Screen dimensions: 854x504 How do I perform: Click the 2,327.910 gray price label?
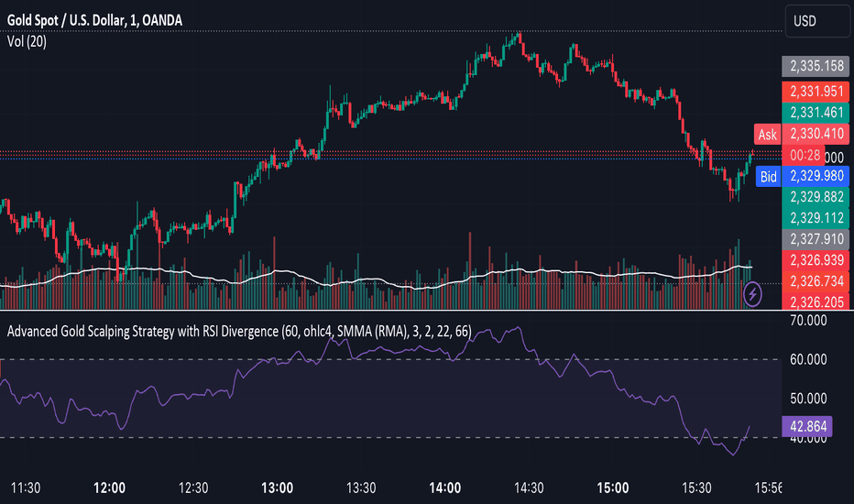point(816,239)
